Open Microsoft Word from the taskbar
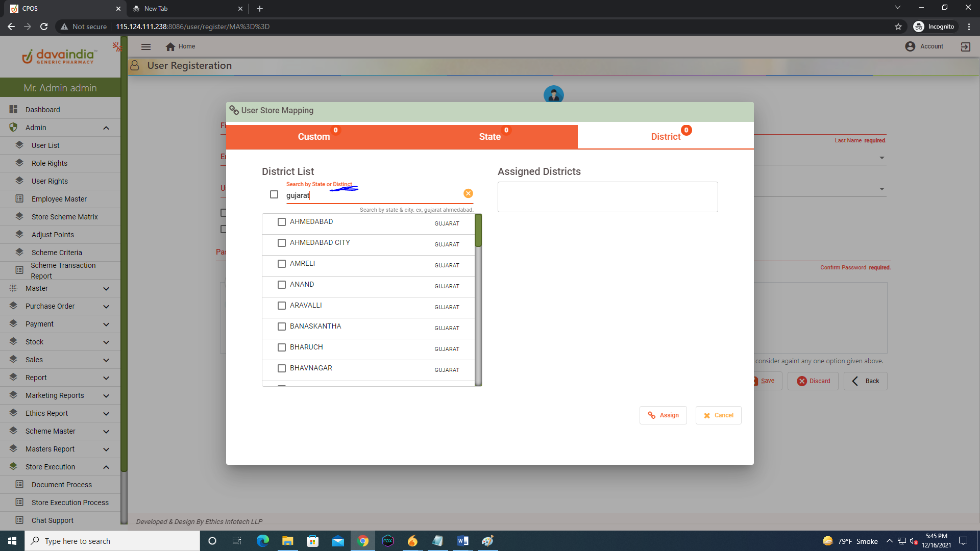 pyautogui.click(x=462, y=541)
